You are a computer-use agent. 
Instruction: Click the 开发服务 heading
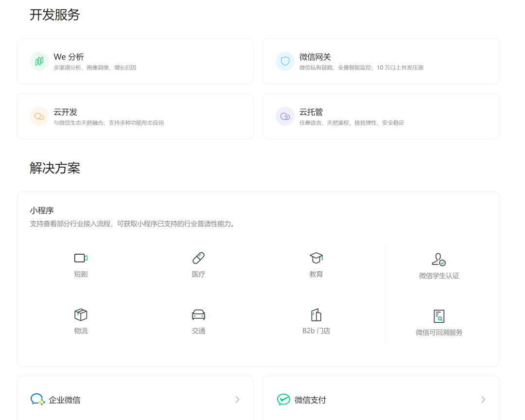click(x=55, y=15)
